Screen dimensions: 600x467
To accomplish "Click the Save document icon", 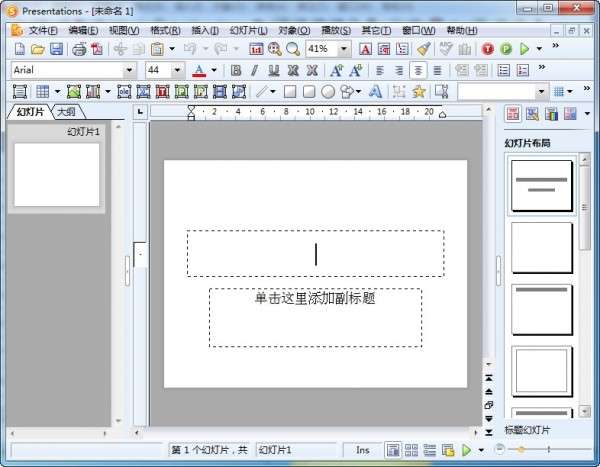I will pyautogui.click(x=56, y=49).
